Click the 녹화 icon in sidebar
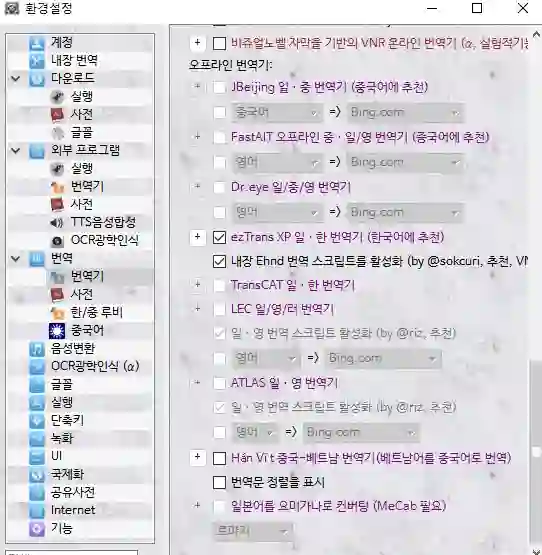 (x=36, y=439)
